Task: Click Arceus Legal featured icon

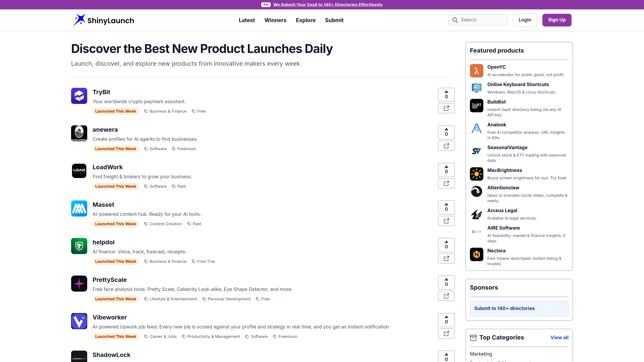Action: point(476,214)
